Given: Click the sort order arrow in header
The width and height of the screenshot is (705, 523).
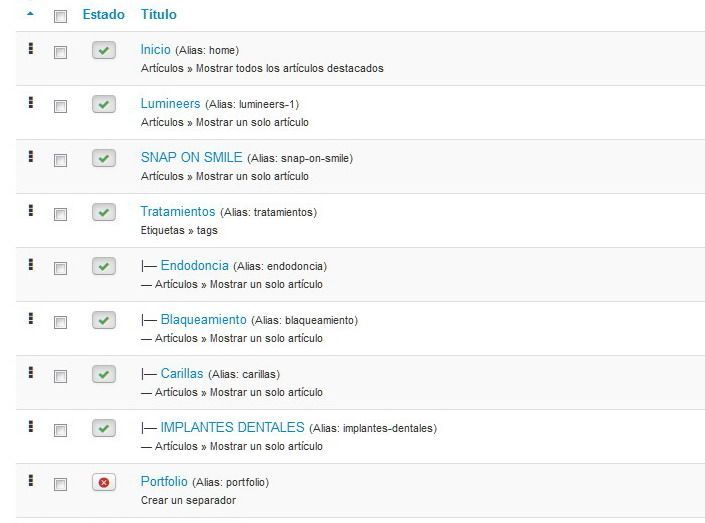Looking at the screenshot, I should [x=30, y=14].
